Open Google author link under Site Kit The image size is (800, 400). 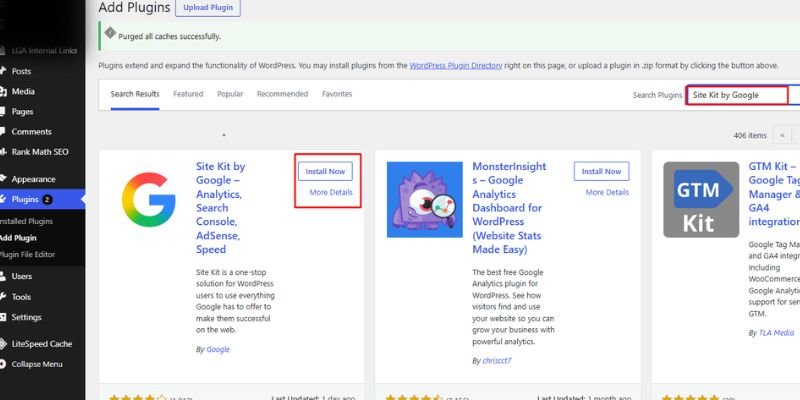point(218,349)
